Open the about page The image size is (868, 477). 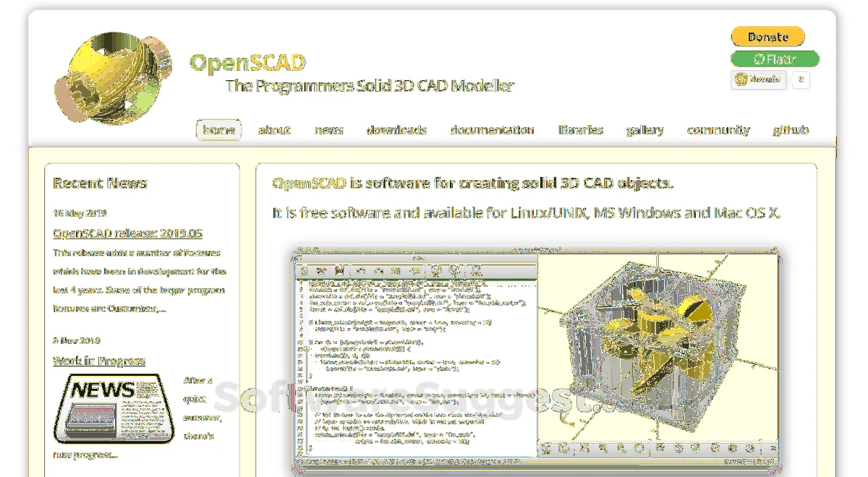[274, 130]
